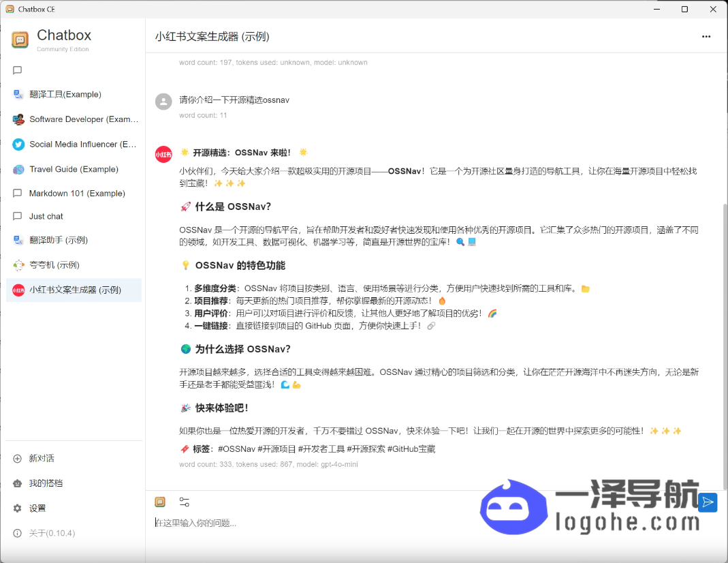Click the chat bubble icon above the conversation list
This screenshot has height=563, width=728.
17,70
